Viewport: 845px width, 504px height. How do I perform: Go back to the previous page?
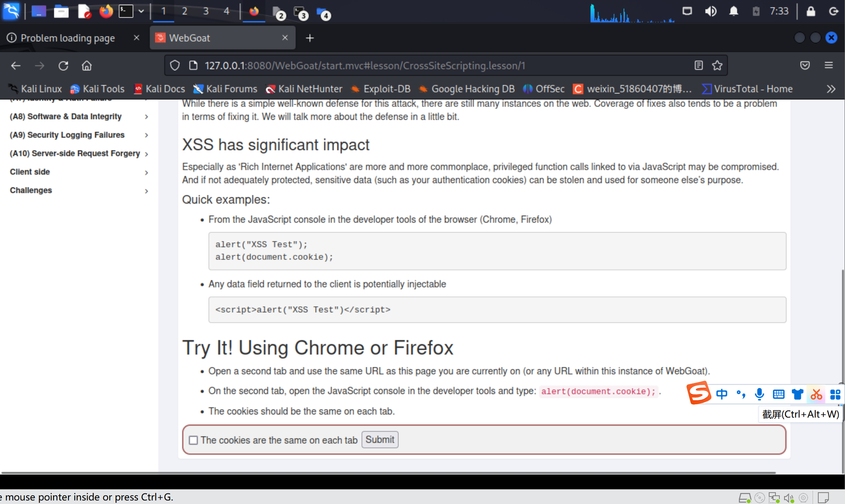click(x=16, y=66)
